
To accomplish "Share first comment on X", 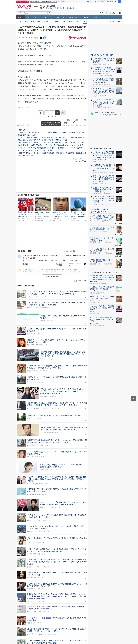I will pos(85,264).
